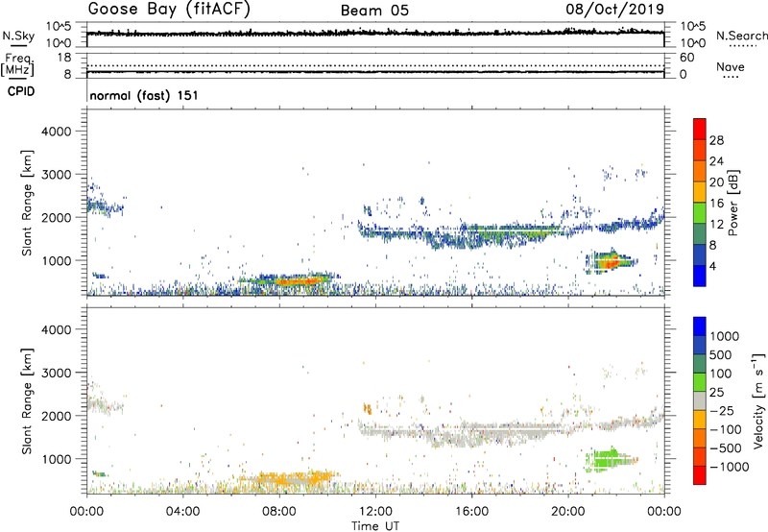Click the orange echo band near 08:00 in velocity panel

click(289, 478)
